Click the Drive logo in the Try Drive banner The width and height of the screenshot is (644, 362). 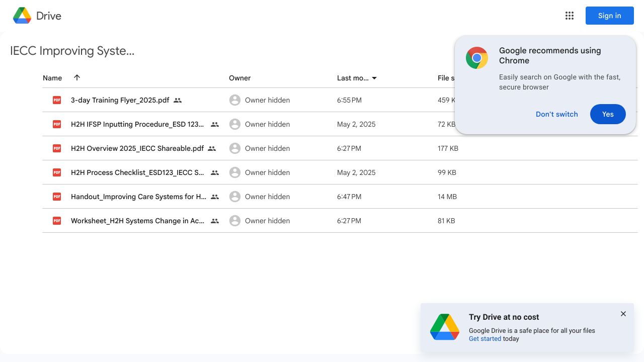445,327
